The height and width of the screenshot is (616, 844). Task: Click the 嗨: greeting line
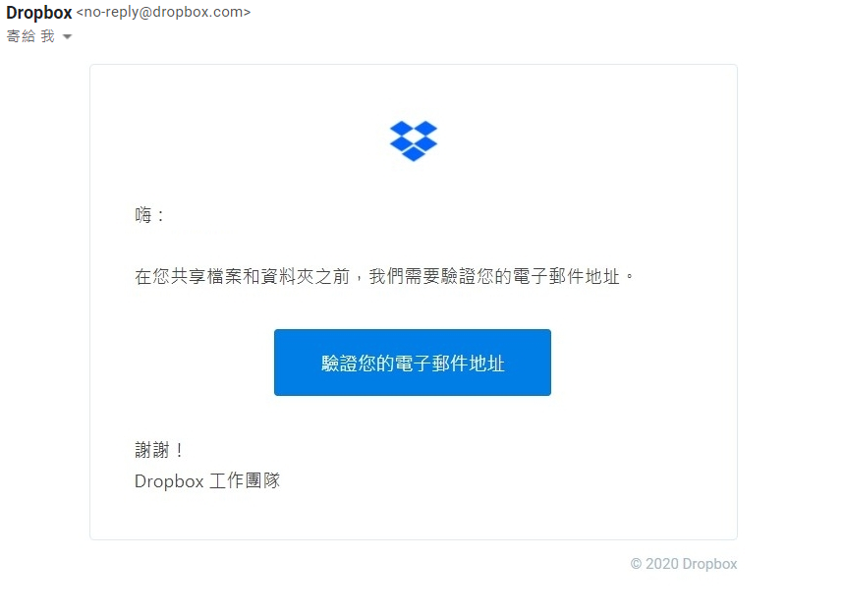click(x=149, y=215)
